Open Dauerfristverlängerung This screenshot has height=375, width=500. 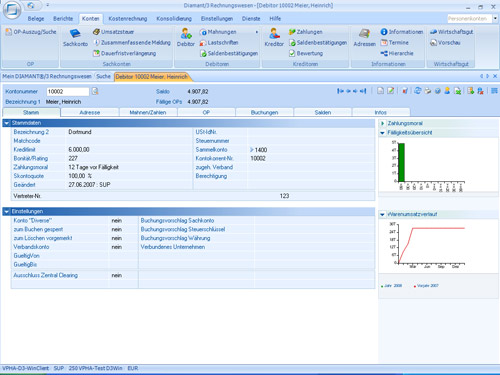(x=124, y=53)
